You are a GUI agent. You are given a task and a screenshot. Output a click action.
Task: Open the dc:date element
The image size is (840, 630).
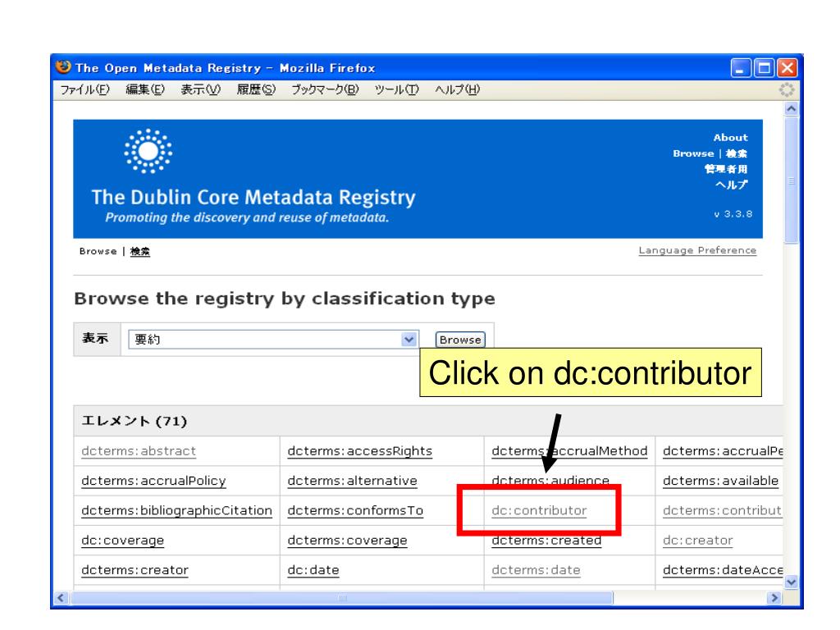click(313, 570)
